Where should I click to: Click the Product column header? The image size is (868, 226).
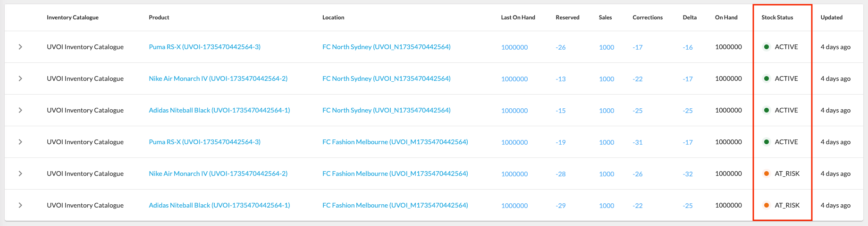click(159, 17)
